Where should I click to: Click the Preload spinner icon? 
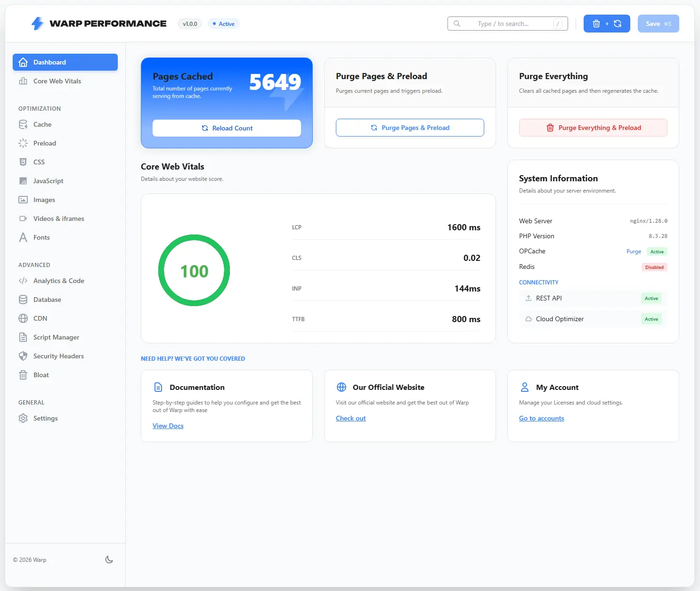click(x=23, y=143)
